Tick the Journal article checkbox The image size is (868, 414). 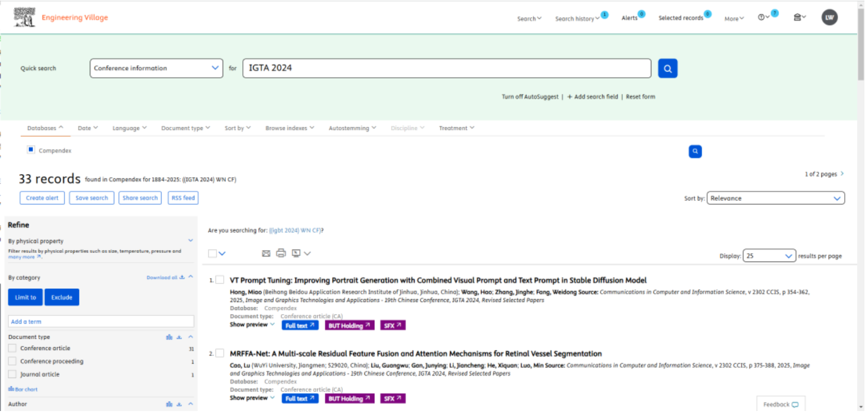(x=13, y=375)
